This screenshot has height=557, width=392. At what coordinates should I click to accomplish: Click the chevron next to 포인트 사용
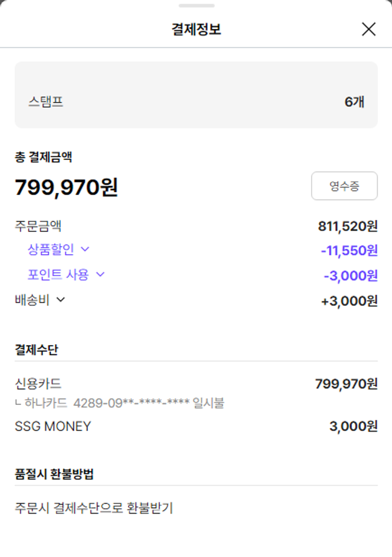[x=100, y=274]
